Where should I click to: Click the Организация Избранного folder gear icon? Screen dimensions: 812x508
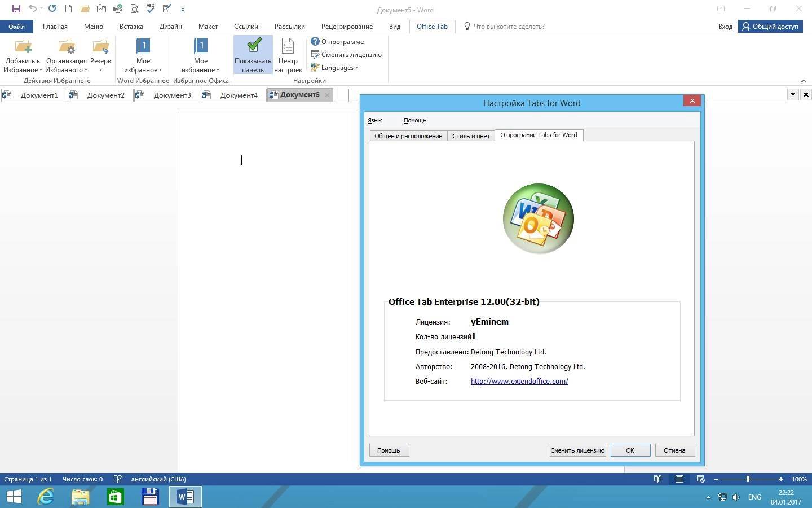pos(67,46)
